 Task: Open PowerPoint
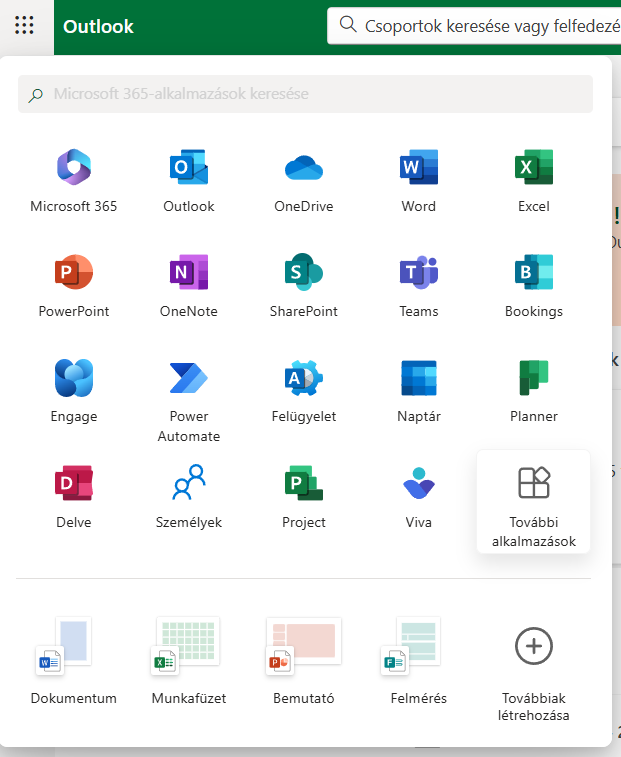[74, 286]
